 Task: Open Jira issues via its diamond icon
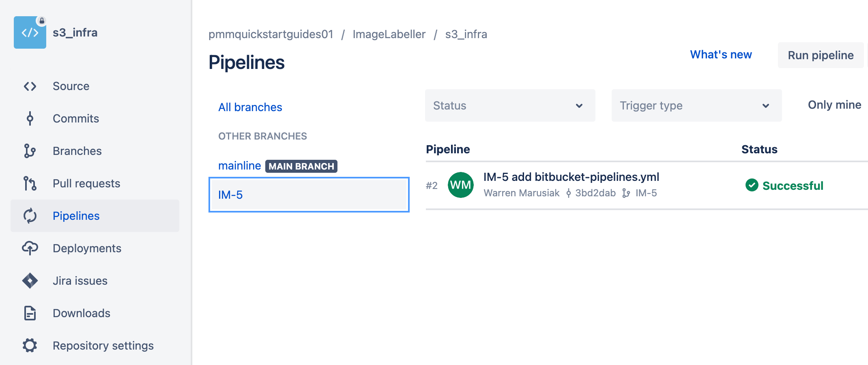pyautogui.click(x=30, y=281)
